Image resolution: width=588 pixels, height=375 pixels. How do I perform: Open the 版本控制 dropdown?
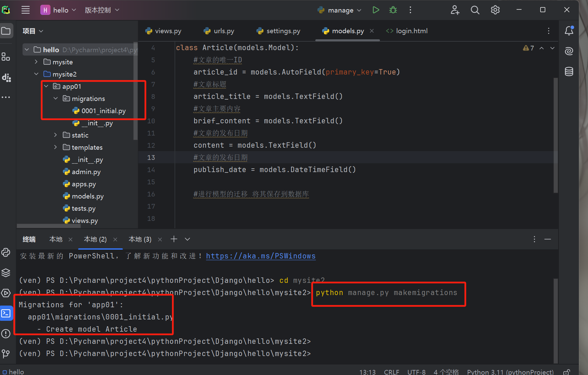coord(102,10)
